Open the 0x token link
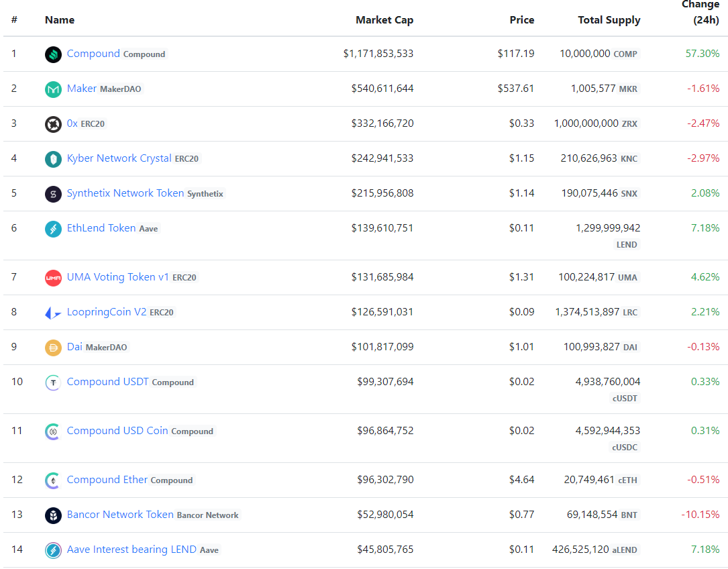Screen dimensions: 728x569 pyautogui.click(x=72, y=123)
